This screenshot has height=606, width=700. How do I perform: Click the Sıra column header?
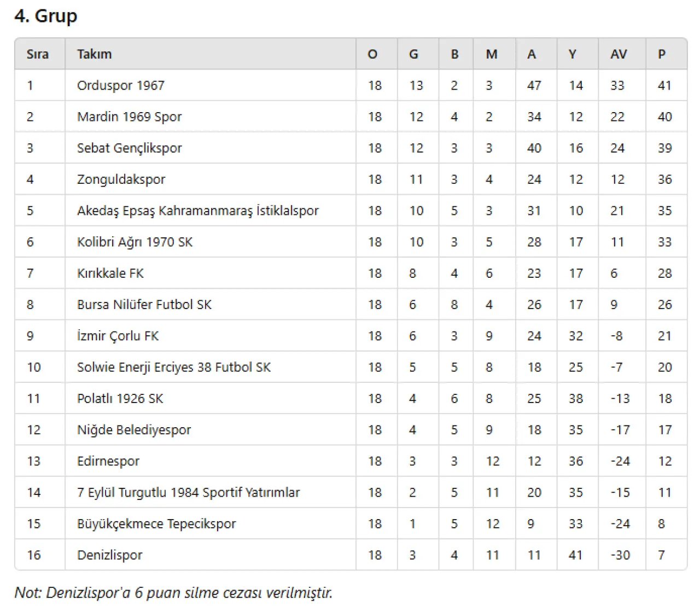[38, 54]
